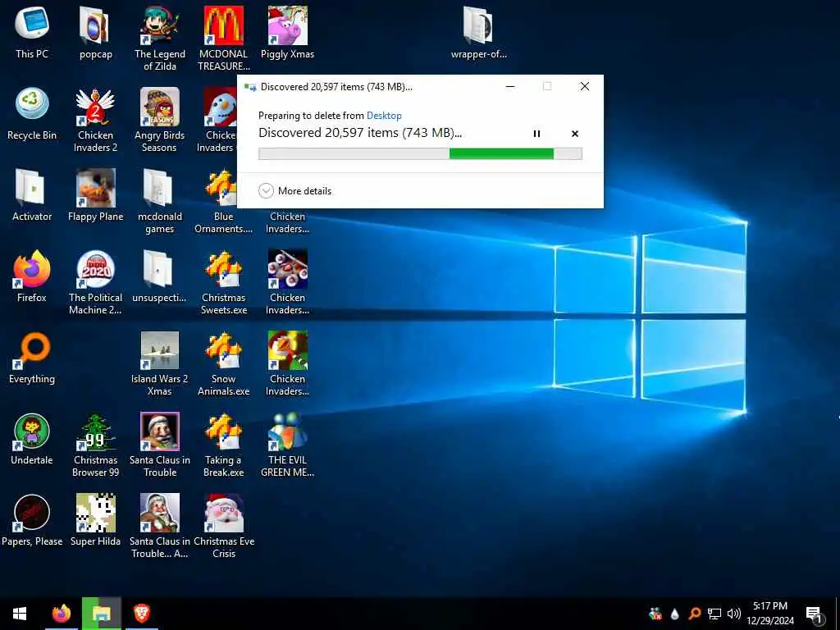Select The Legend of Zilda shortcut
Screen dimensions: 840x630
coord(160,38)
